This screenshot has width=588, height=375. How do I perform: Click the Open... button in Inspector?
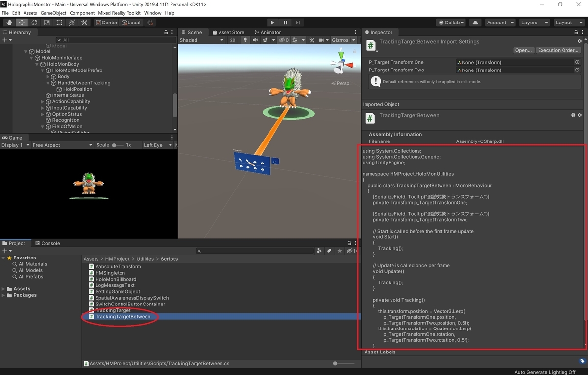(523, 50)
